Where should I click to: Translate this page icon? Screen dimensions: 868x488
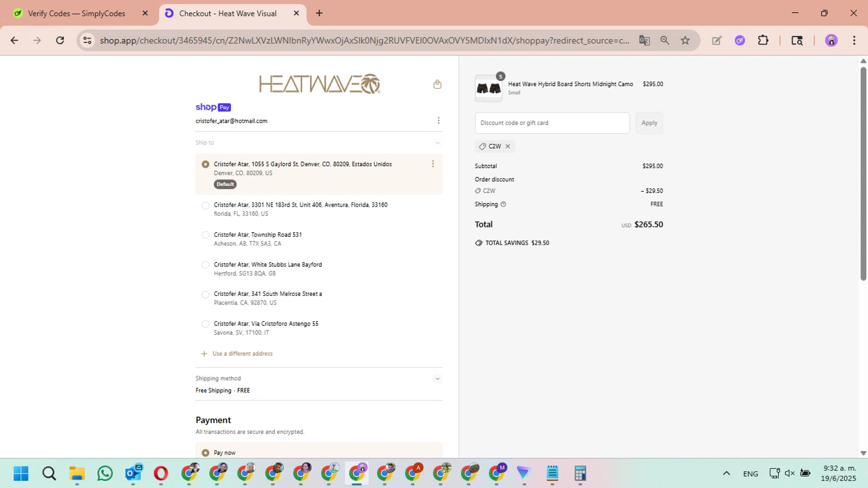pos(644,40)
